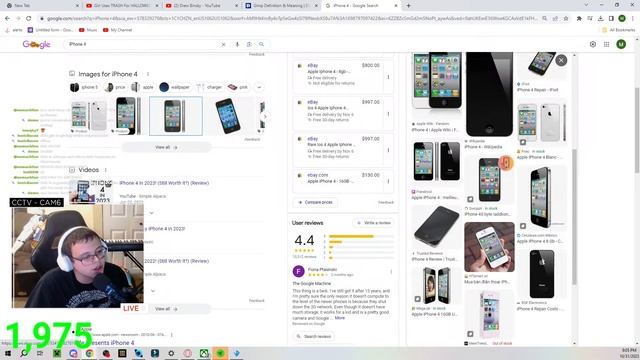The width and height of the screenshot is (640, 360).
Task: Open the Google apps grid
Action: coord(607,44)
